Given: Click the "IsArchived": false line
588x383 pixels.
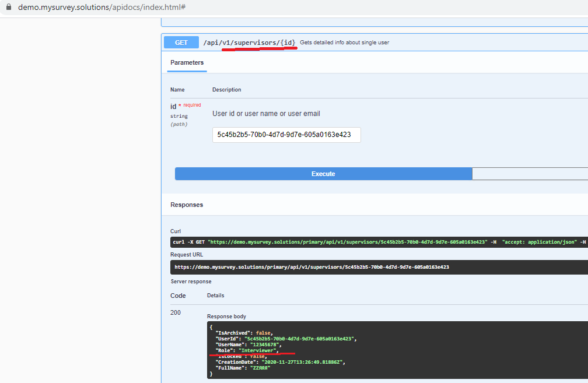Looking at the screenshot, I should 244,333.
